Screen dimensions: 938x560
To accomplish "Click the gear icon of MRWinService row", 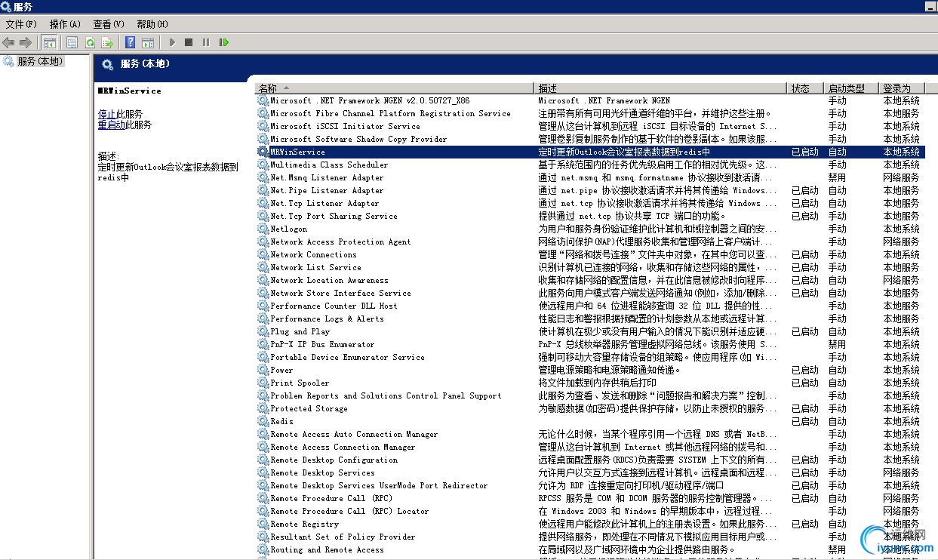I will click(263, 152).
